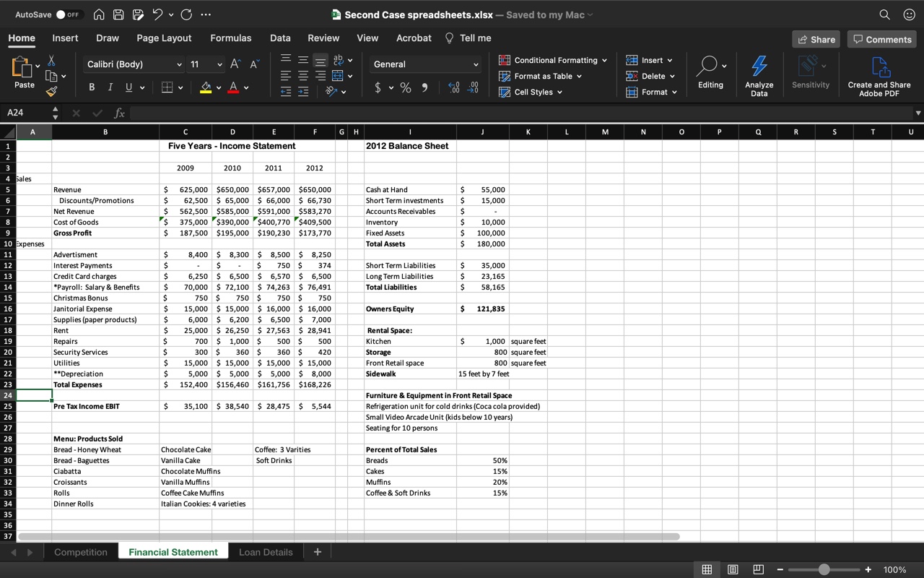Click the Sensitivity icon
This screenshot has width=924, height=578.
click(x=810, y=73)
